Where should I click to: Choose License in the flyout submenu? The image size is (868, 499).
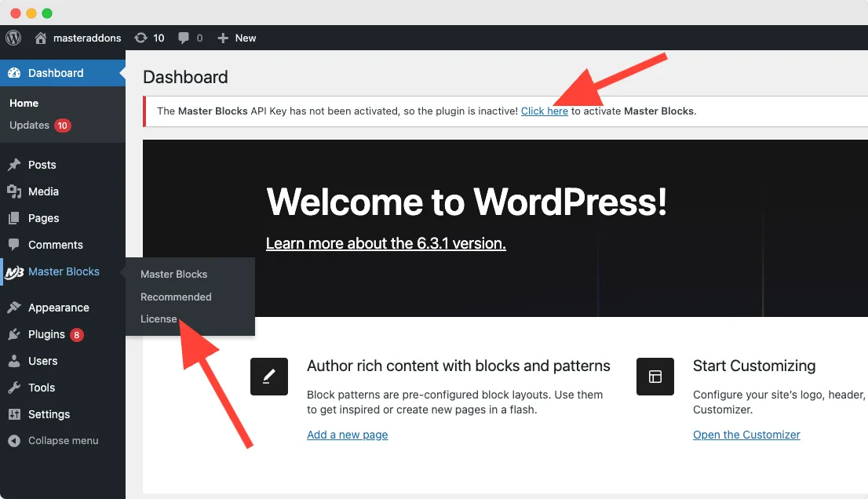[x=159, y=319]
